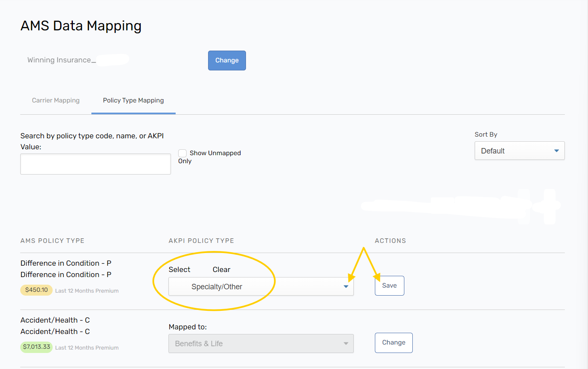Click the AKPI POLICY TYPE column header
The width and height of the screenshot is (588, 369).
201,241
